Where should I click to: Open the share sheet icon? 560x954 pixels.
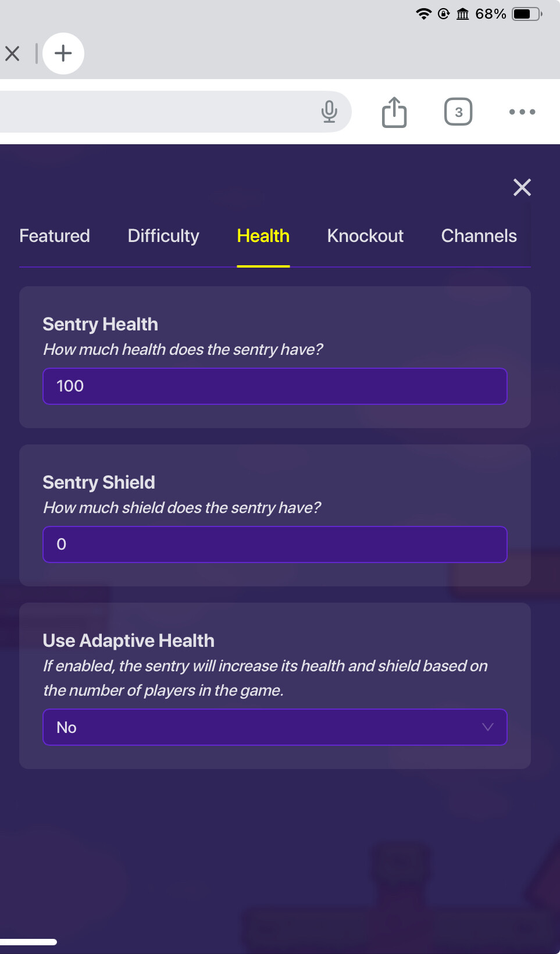(x=394, y=112)
